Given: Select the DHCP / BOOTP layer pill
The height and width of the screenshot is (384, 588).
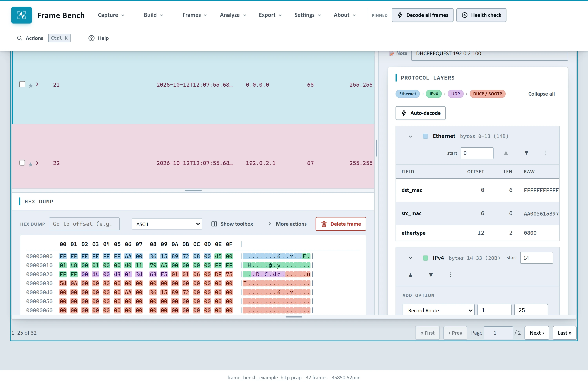Looking at the screenshot, I should (x=487, y=94).
